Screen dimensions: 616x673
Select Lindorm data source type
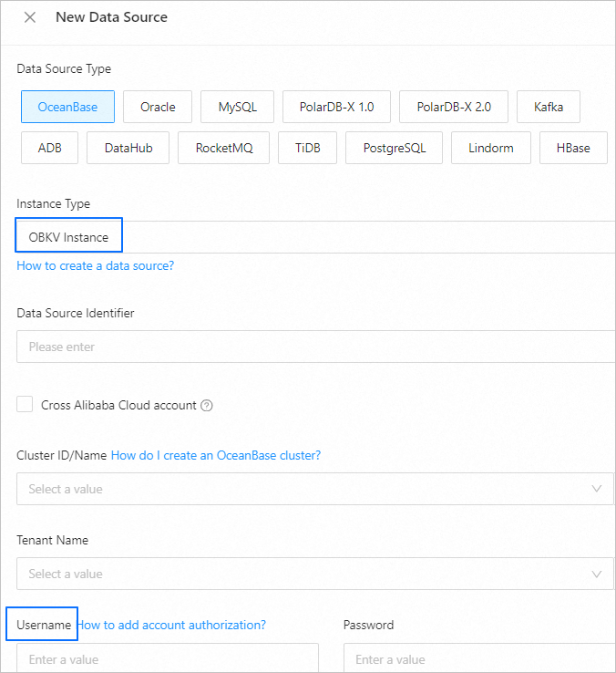(x=491, y=148)
